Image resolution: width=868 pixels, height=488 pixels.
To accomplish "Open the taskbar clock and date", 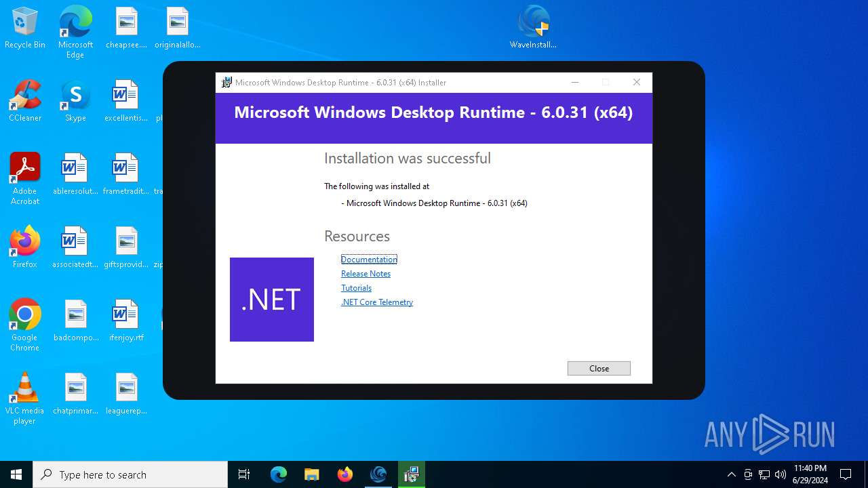I will [810, 474].
